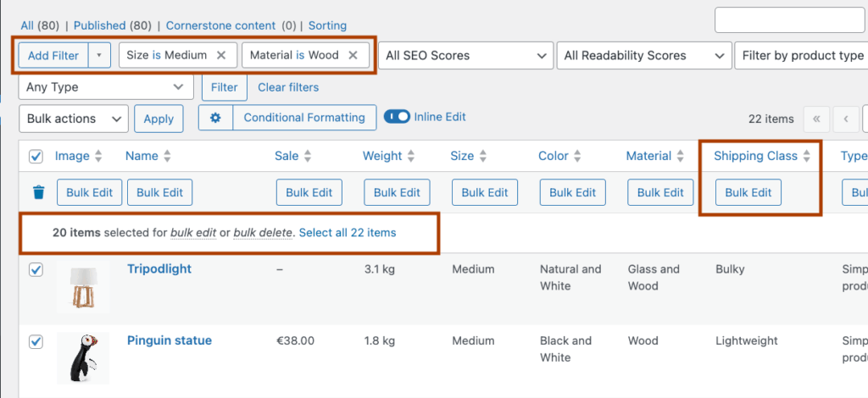Open the Any Type dropdown
Screen dimensions: 868x398
[x=106, y=86]
